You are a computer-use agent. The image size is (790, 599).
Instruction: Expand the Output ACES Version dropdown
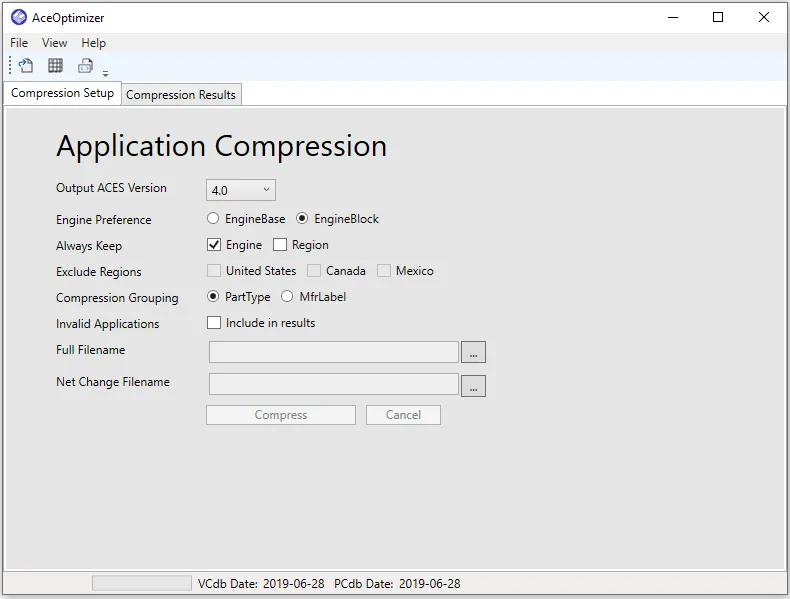pyautogui.click(x=241, y=190)
